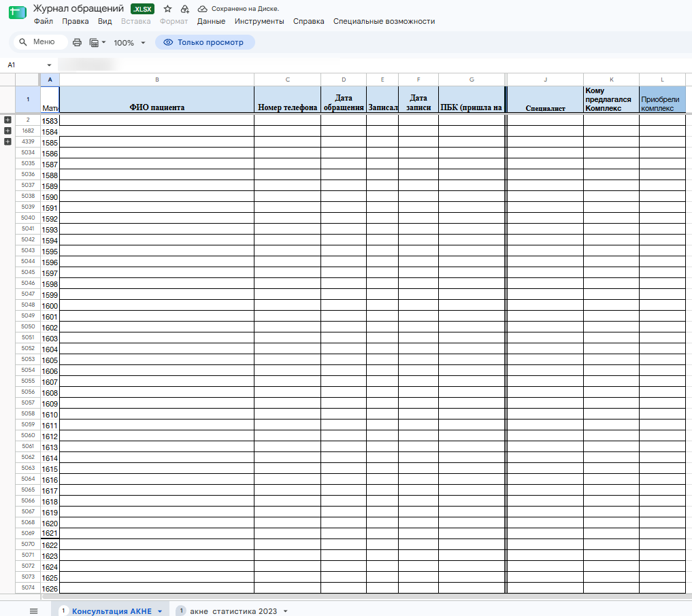Click the XLSX file format badge
The image size is (692, 616).
(142, 9)
